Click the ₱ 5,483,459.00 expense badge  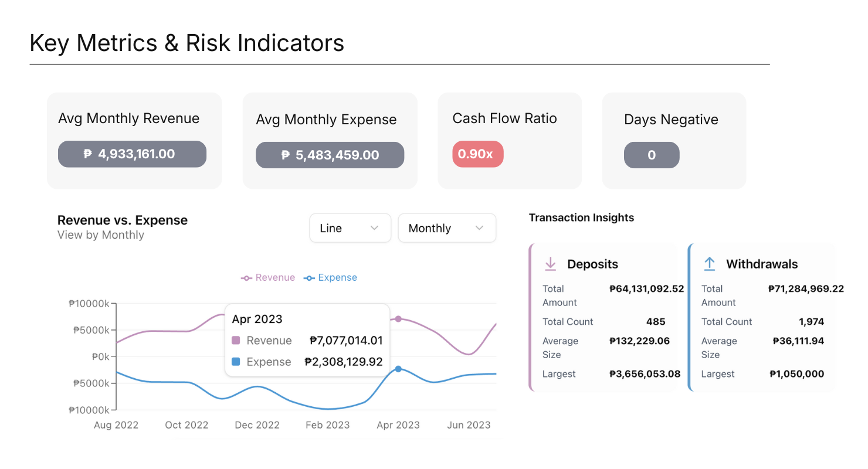tap(330, 155)
